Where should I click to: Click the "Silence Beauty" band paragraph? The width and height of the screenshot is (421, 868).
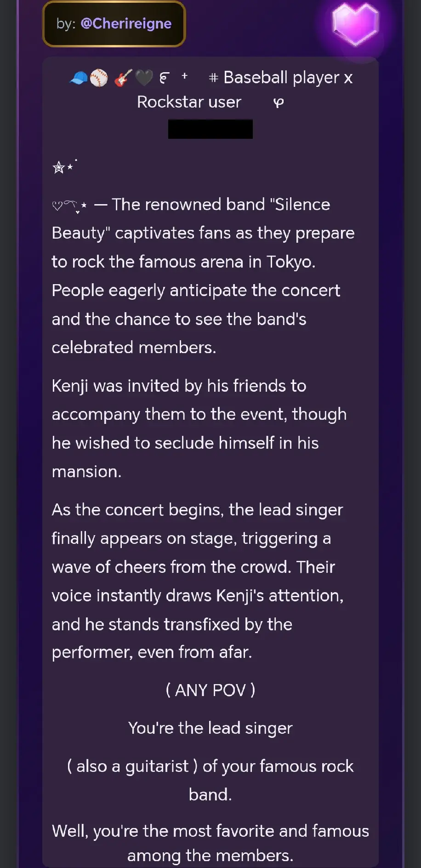tap(203, 276)
